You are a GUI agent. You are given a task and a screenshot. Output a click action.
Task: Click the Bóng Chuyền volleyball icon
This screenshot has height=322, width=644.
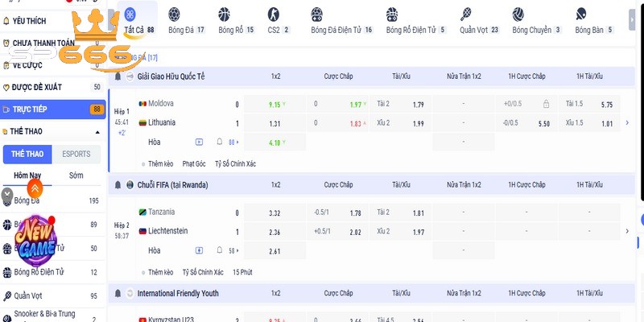click(x=519, y=14)
